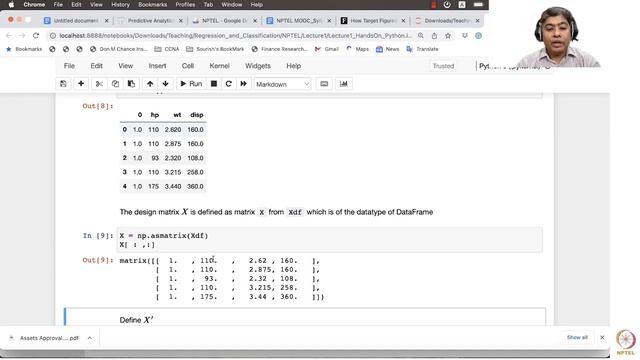This screenshot has width=640, height=360.
Task: Interrupt the kernel with stop icon
Action: [x=213, y=84]
